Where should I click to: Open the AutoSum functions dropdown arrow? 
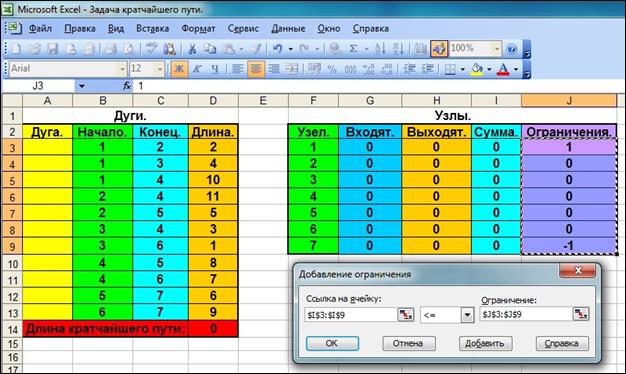[366, 49]
